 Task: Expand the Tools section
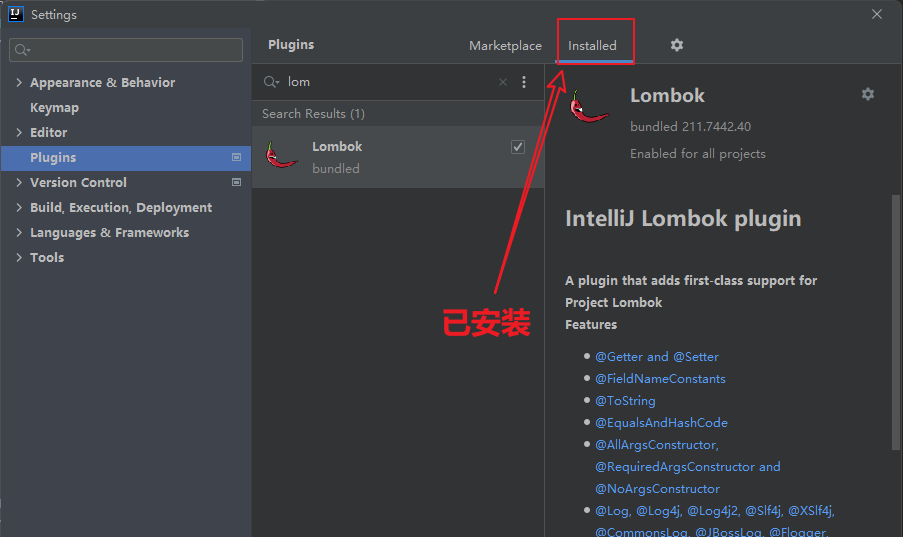(x=19, y=258)
